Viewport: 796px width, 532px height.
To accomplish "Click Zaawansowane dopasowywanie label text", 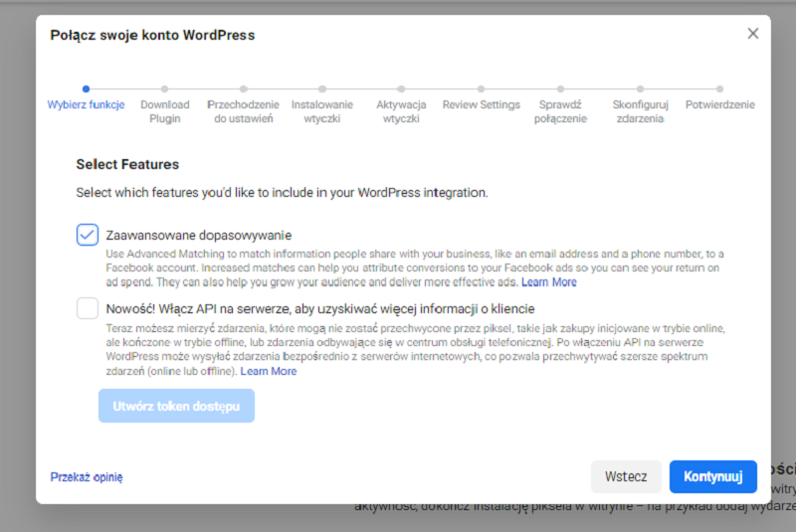I will (198, 236).
